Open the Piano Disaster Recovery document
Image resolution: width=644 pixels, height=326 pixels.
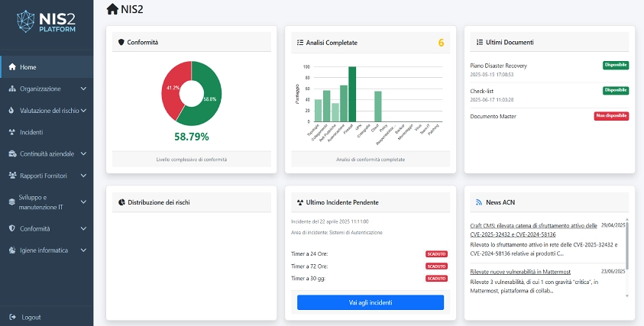tap(498, 66)
